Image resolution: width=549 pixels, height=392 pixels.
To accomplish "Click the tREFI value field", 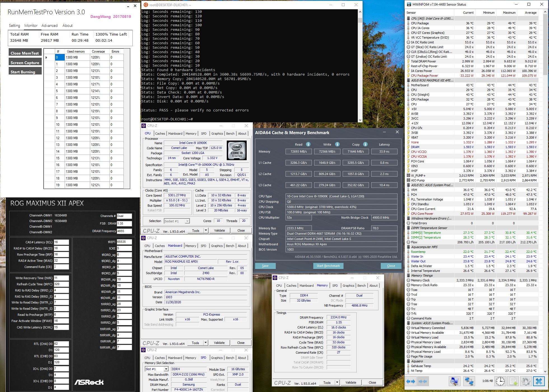I will pyautogui.click(x=124, y=242).
